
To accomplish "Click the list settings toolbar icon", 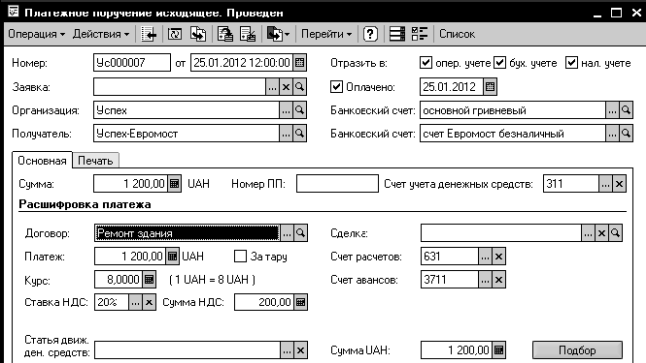I will 397,34.
